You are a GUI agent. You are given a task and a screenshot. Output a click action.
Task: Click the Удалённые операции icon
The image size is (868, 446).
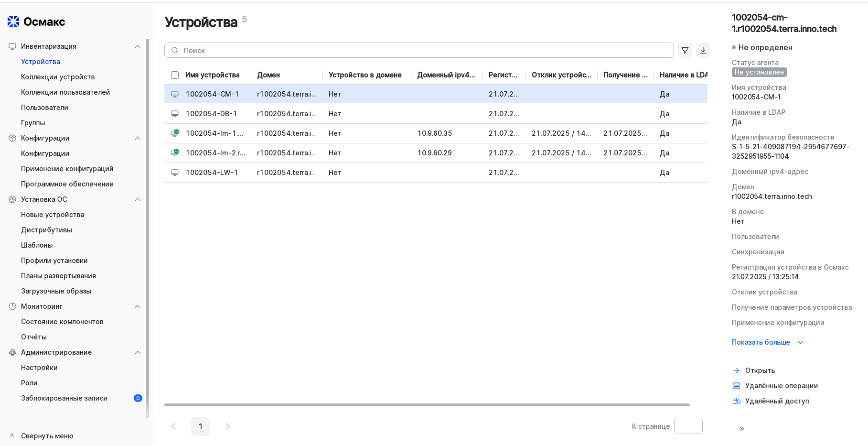pos(736,385)
